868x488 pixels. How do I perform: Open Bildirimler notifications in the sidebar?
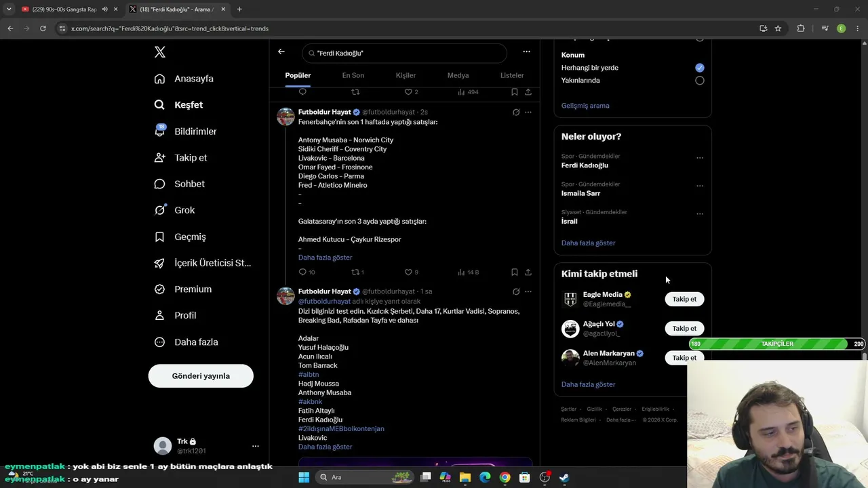point(185,131)
